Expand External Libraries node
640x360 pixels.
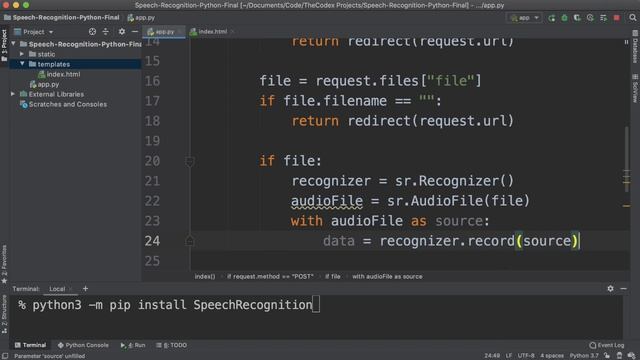pos(13,94)
